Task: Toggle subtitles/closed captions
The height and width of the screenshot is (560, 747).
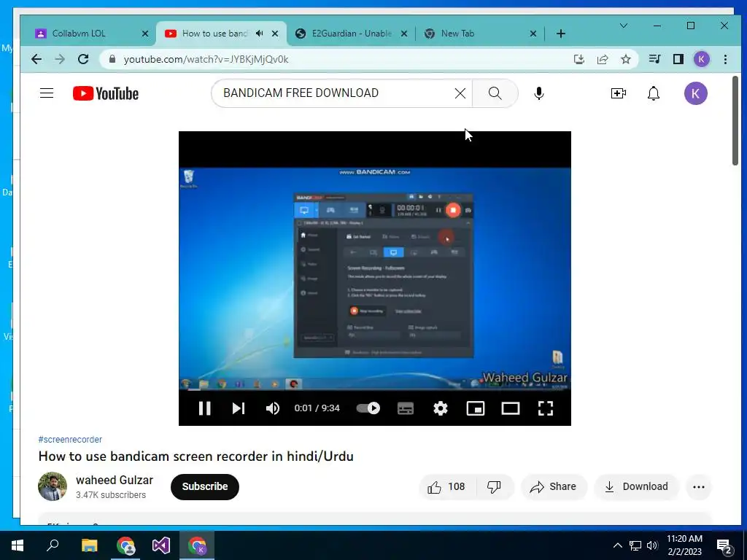Action: (x=406, y=408)
